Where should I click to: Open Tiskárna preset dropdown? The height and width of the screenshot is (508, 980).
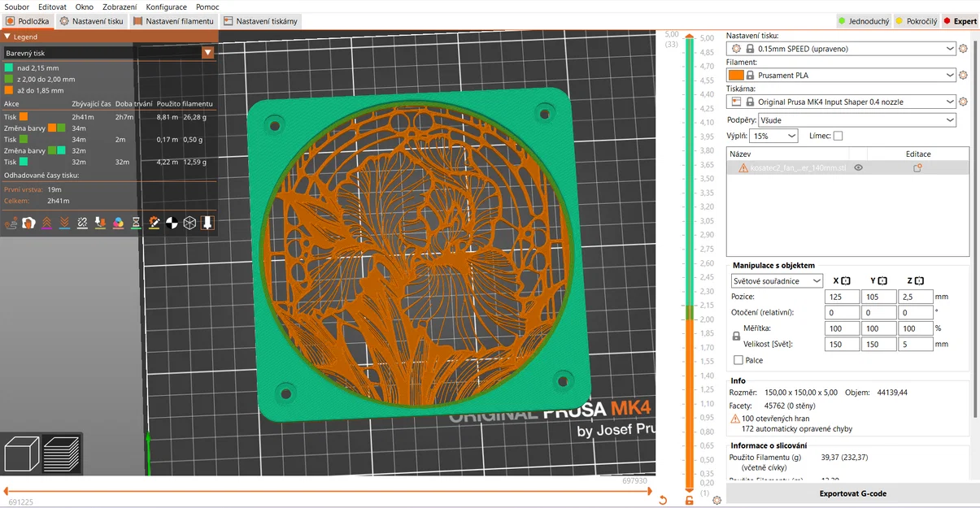click(841, 102)
